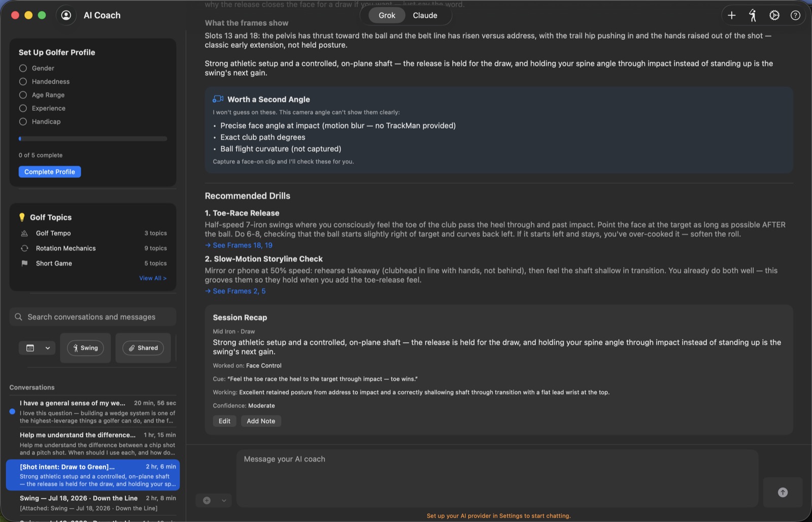Open the 'Shot intent: Draw to Green' conversation
This screenshot has height=522, width=812.
coord(93,475)
